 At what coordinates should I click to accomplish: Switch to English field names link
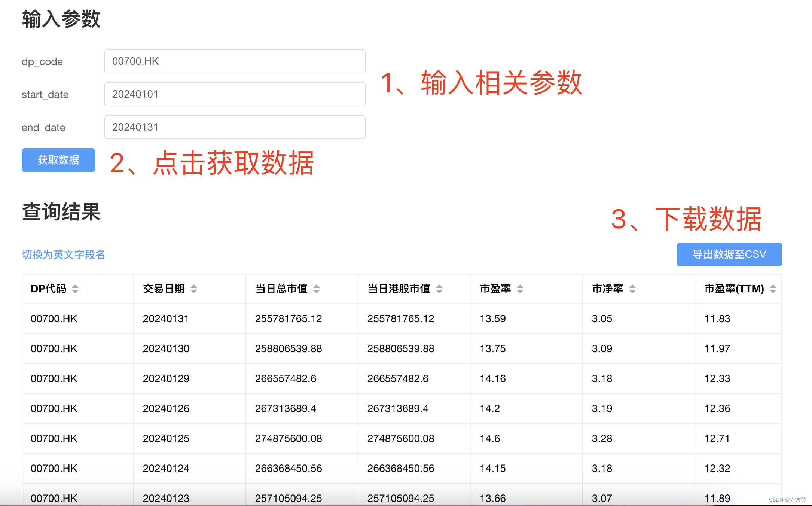(64, 254)
